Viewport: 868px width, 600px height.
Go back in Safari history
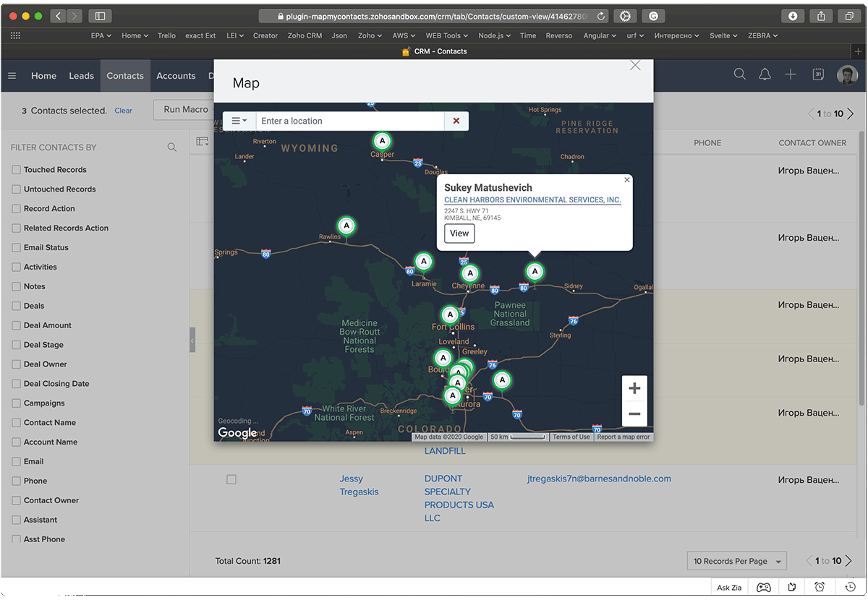click(x=59, y=16)
